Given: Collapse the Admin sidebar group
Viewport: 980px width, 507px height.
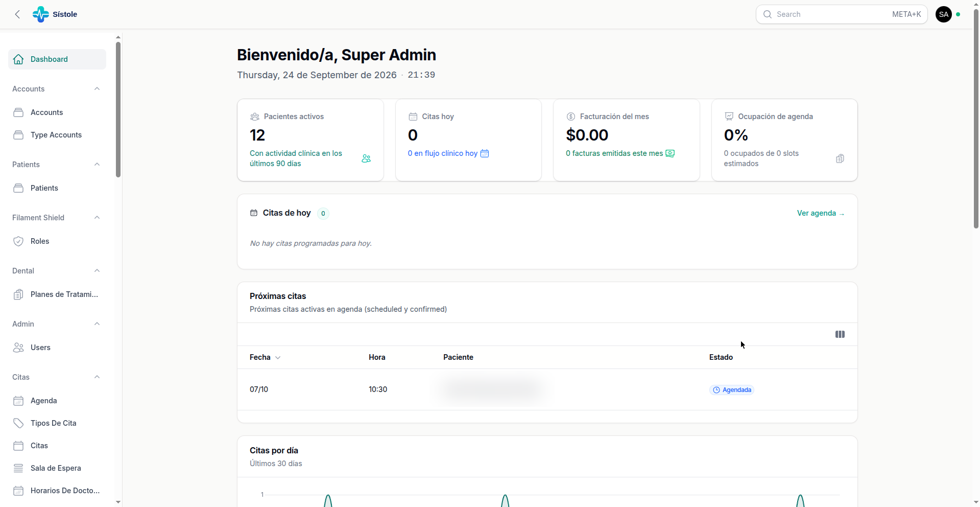Looking at the screenshot, I should [x=97, y=324].
